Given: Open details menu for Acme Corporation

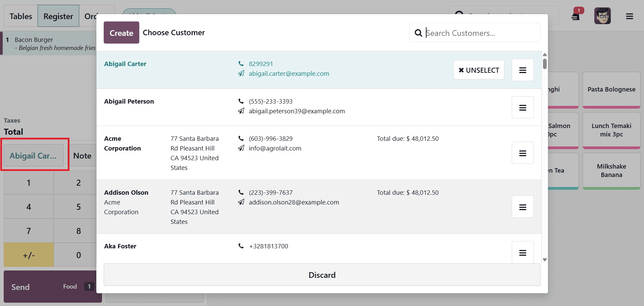Looking at the screenshot, I should click(522, 153).
